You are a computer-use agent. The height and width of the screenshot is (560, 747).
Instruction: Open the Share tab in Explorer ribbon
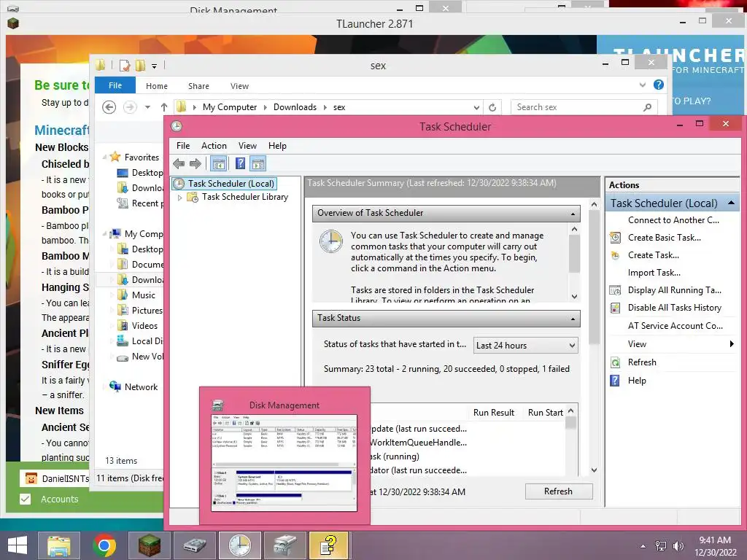[198, 86]
